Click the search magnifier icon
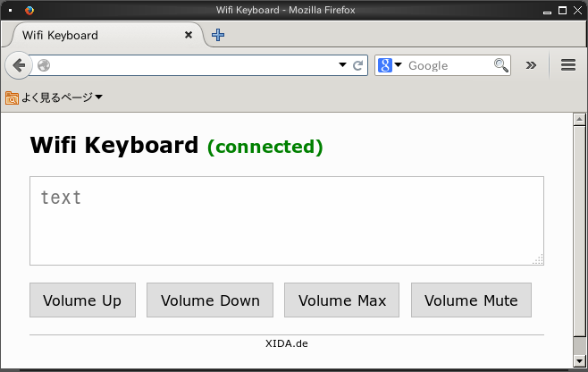This screenshot has height=372, width=588. (x=501, y=65)
